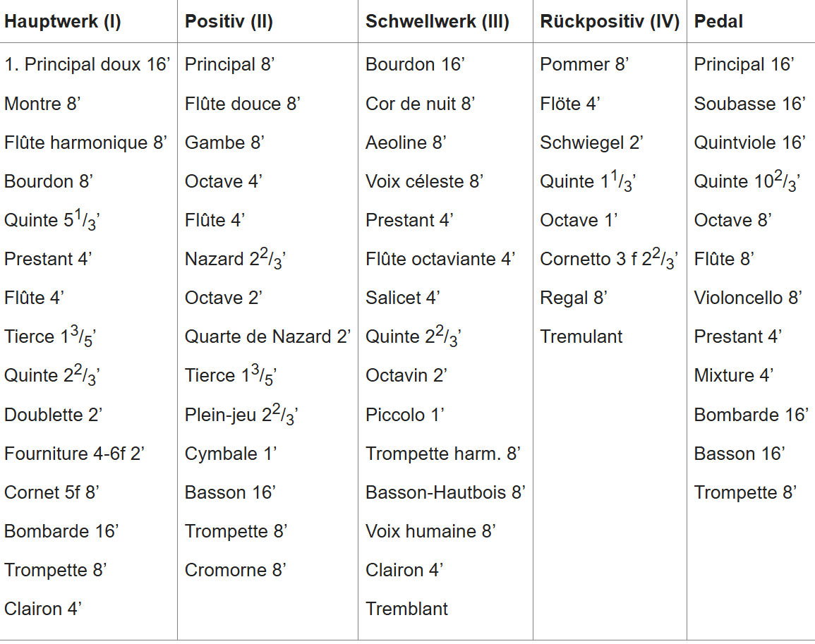This screenshot has width=815, height=644.
Task: Click the Pedal column header
Action: [x=718, y=21]
